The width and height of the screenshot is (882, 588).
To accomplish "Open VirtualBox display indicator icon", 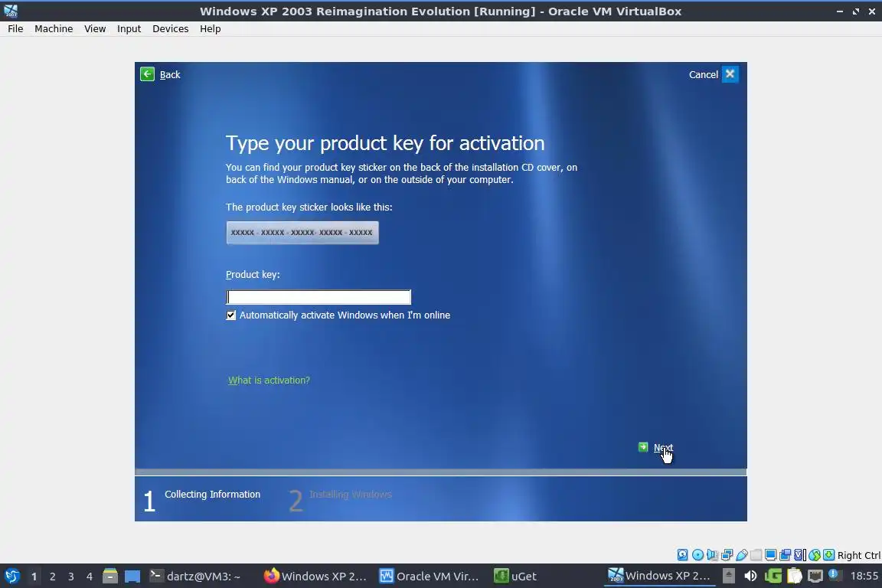I will [771, 555].
